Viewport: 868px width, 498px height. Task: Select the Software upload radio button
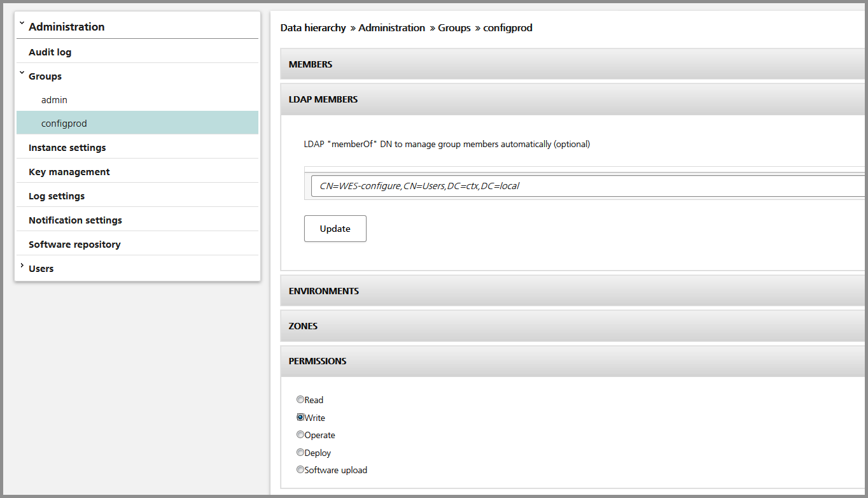click(x=300, y=470)
